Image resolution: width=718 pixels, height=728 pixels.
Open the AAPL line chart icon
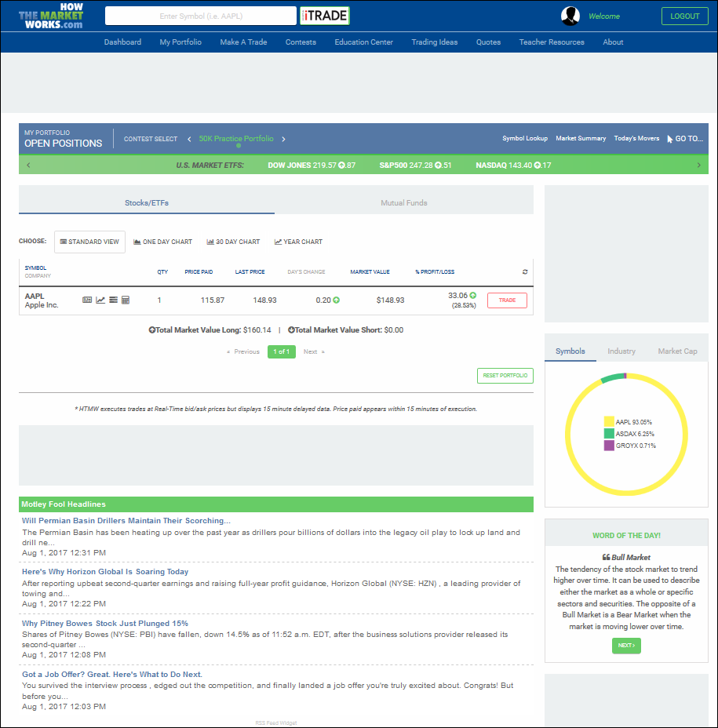point(100,300)
